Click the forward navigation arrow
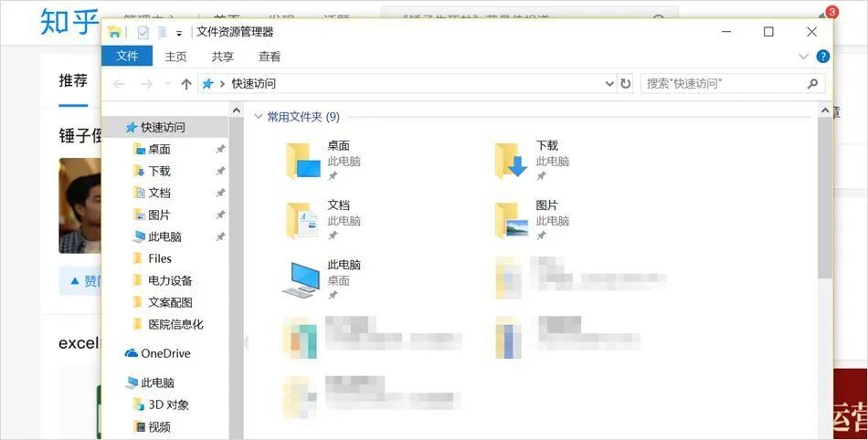The height and width of the screenshot is (440, 868). point(147,84)
